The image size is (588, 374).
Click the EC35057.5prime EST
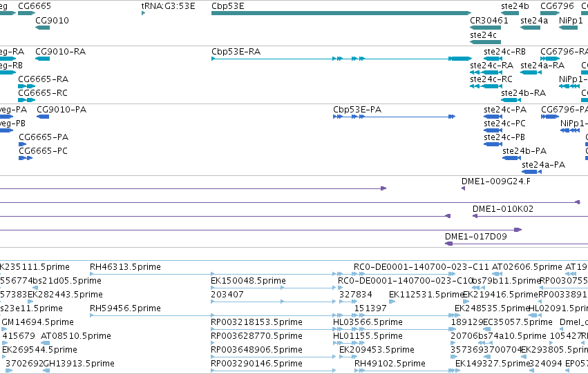click(486, 329)
